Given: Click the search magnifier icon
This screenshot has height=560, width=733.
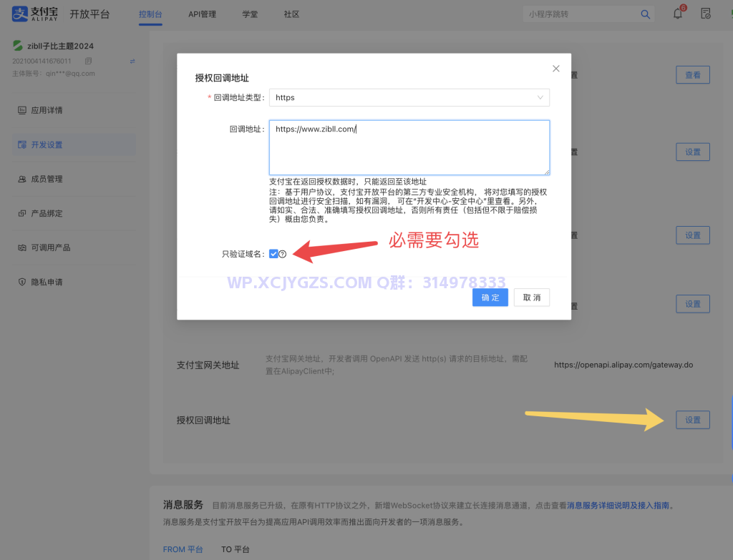Looking at the screenshot, I should click(645, 14).
